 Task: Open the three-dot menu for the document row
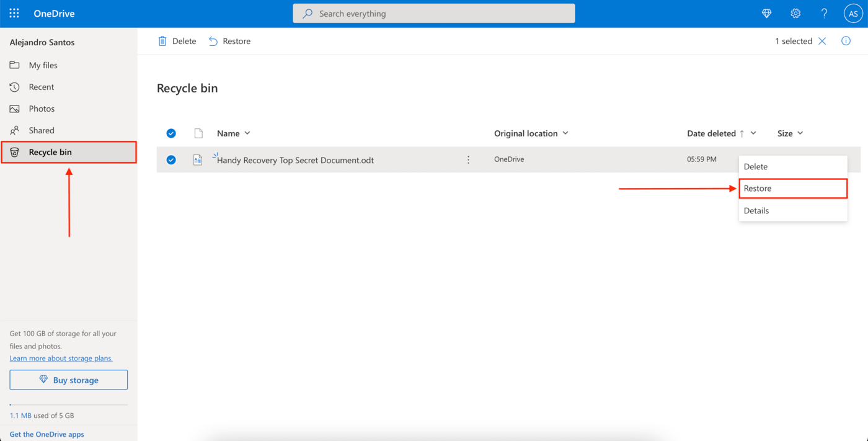(468, 160)
